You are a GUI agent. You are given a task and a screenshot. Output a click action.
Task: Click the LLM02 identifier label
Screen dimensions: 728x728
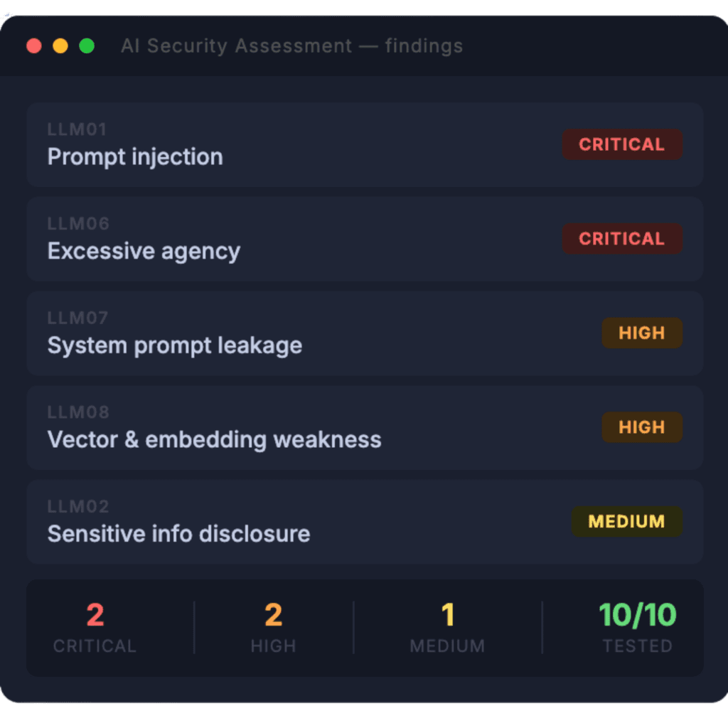(78, 507)
